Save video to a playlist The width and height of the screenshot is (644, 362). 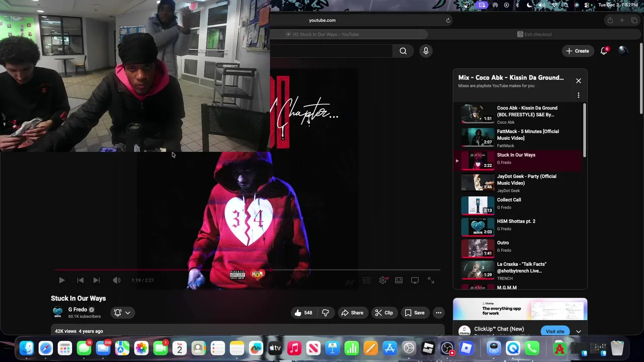coord(415,313)
